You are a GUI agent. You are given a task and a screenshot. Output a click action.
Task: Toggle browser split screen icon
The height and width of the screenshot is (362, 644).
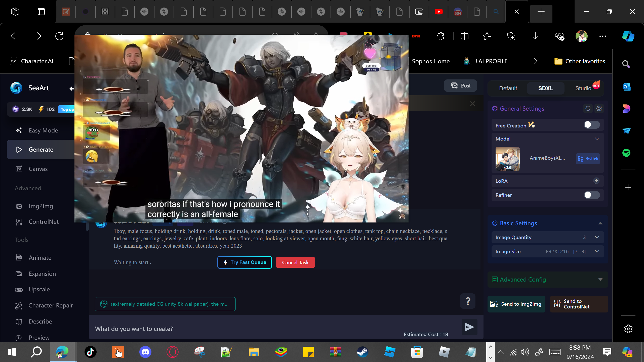464,36
